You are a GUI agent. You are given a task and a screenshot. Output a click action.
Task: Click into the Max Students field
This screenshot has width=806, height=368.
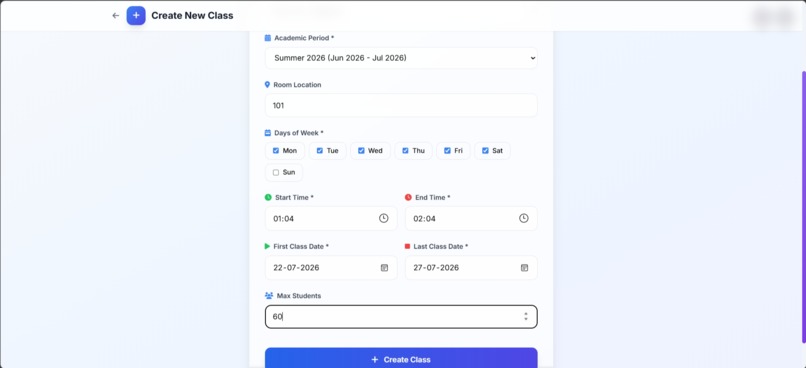[x=401, y=317]
